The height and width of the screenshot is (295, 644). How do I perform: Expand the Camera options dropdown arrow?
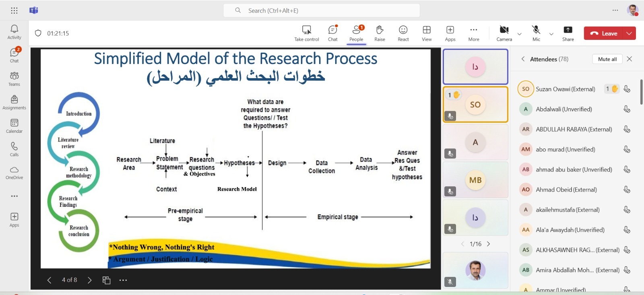click(x=519, y=34)
